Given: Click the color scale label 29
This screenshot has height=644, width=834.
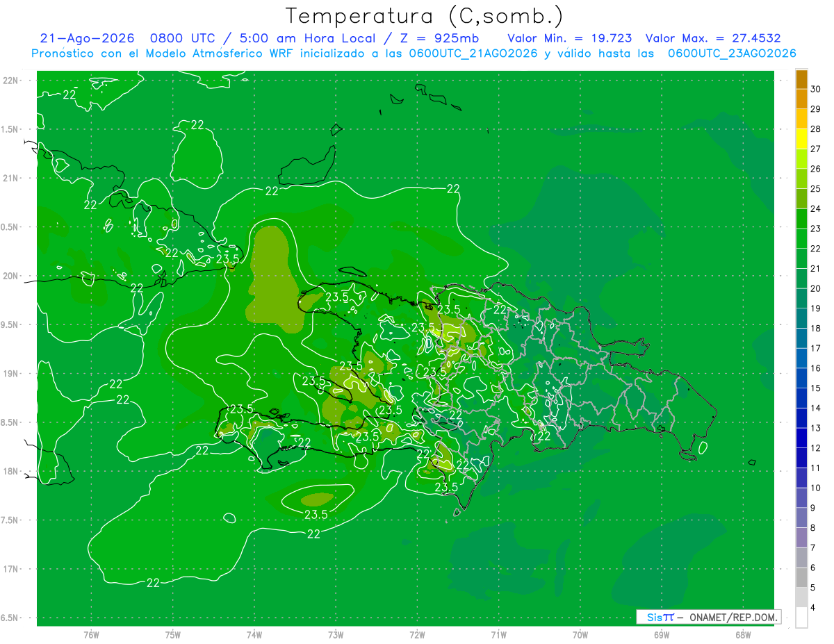Looking at the screenshot, I should tap(816, 109).
